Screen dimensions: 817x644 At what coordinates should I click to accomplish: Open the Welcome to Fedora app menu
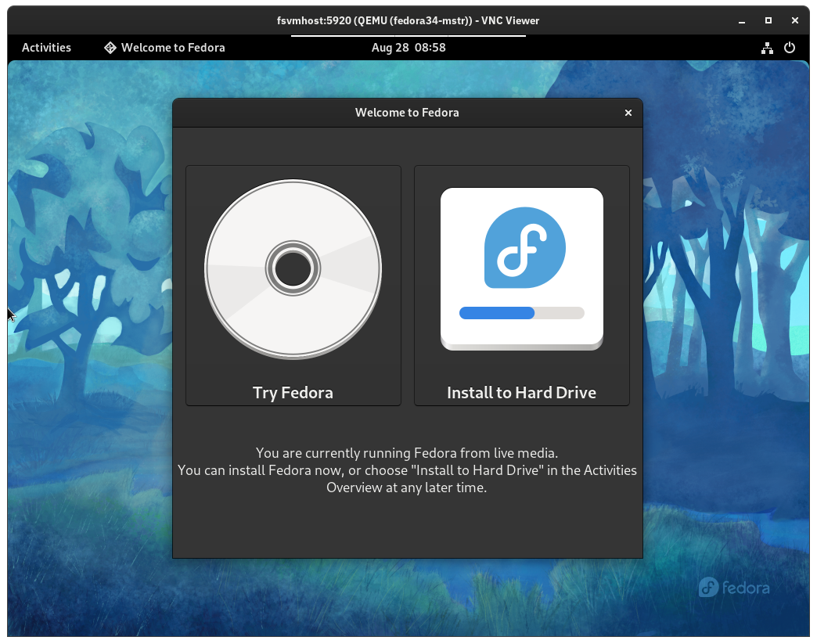[x=164, y=48]
